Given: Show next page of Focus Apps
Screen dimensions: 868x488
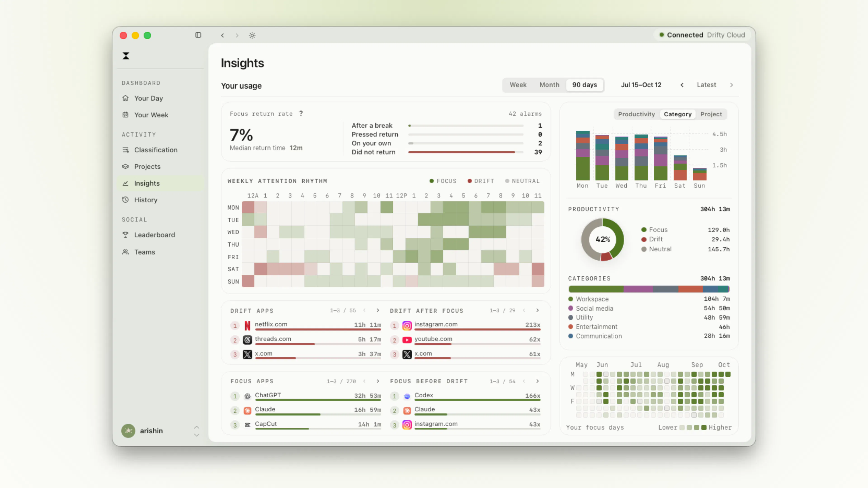Looking at the screenshot, I should coord(378,381).
